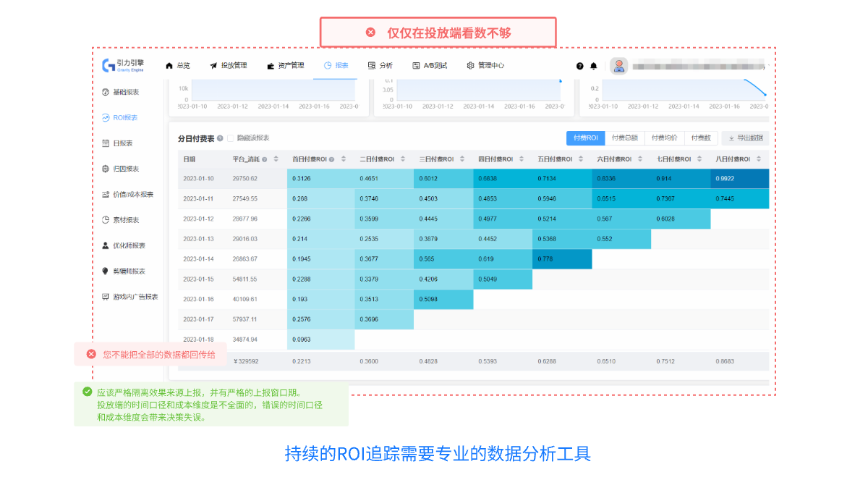Click the 0.0963 ROI cell

(321, 339)
